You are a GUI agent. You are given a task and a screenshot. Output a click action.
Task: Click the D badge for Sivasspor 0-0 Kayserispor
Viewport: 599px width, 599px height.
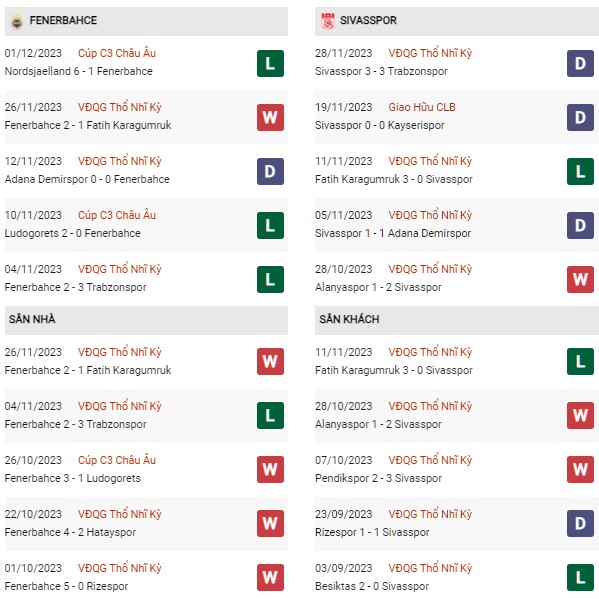580,117
